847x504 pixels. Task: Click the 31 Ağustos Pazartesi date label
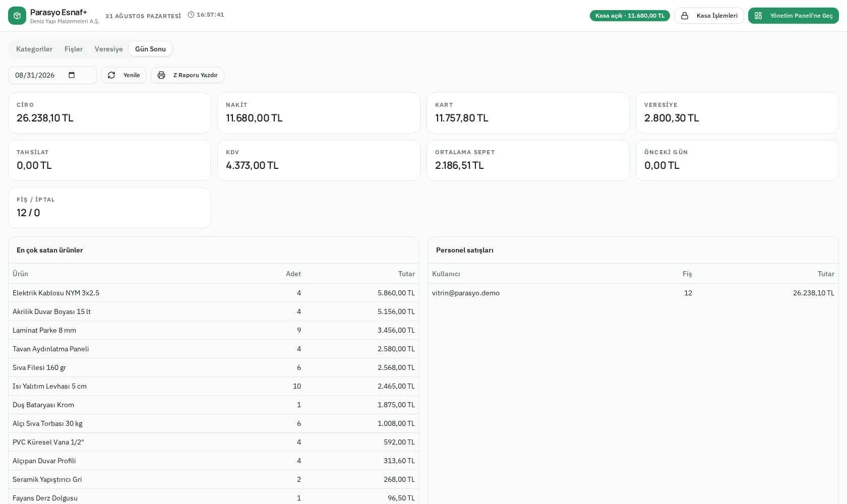point(143,16)
